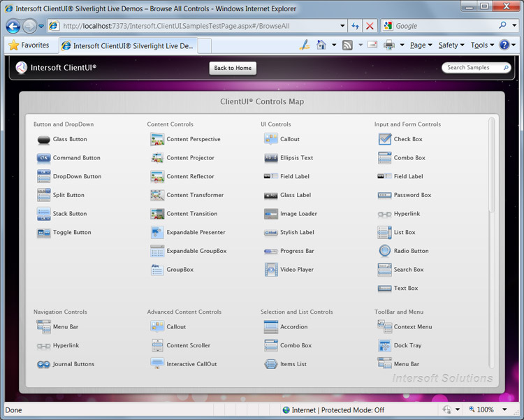524x420 pixels.
Task: Open the Toggle Button icon
Action: coord(43,233)
